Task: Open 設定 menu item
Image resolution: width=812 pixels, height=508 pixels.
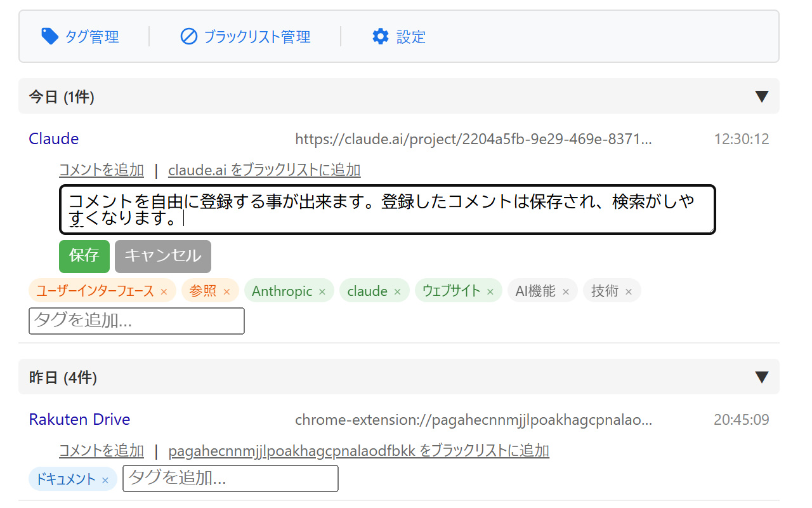Action: pyautogui.click(x=410, y=37)
